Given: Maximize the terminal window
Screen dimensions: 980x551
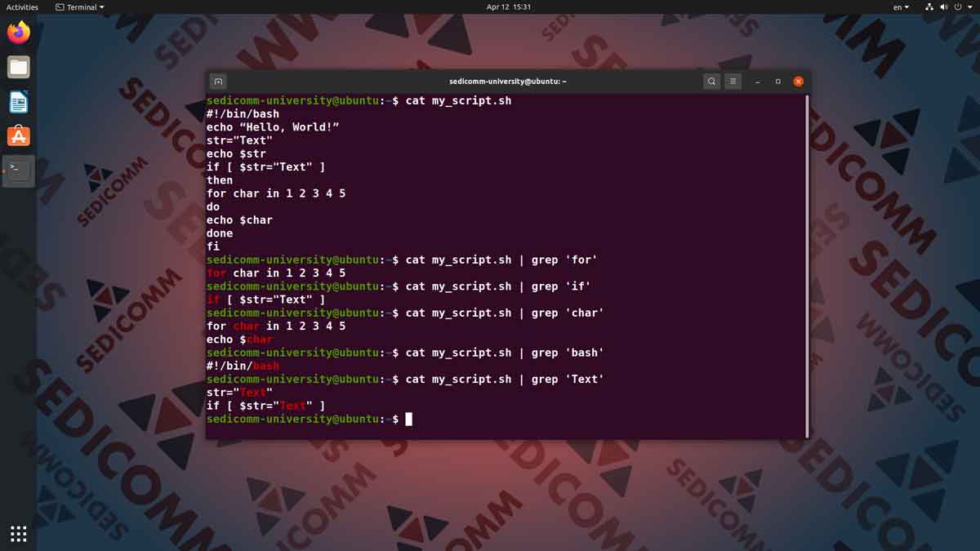Looking at the screenshot, I should [x=777, y=82].
